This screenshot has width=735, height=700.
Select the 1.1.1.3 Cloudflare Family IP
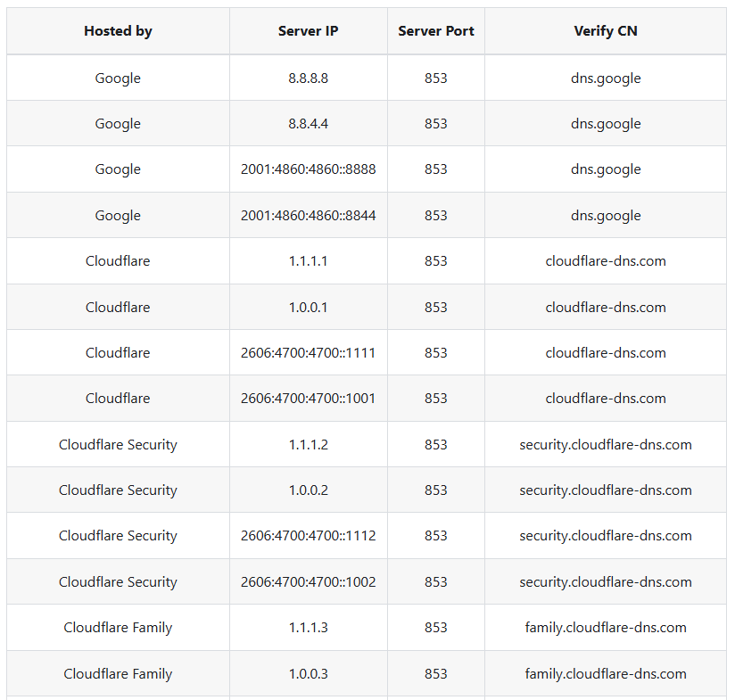(308, 628)
